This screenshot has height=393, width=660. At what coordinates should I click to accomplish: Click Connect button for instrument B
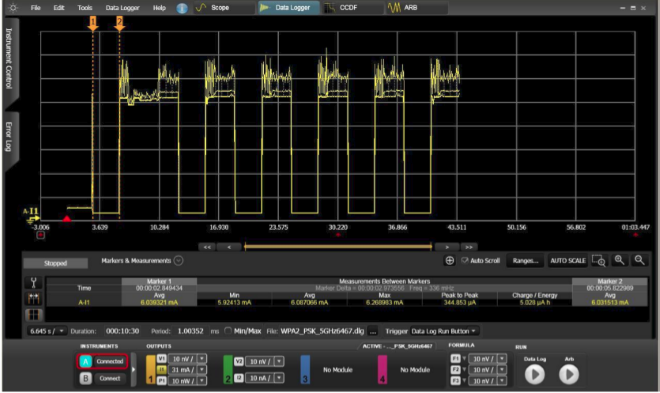pos(110,378)
